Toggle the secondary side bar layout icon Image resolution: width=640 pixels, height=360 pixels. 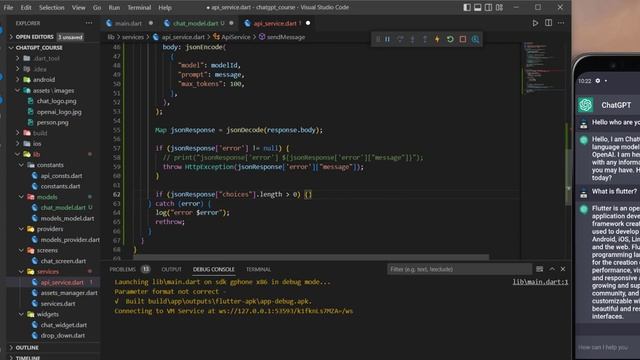click(x=488, y=7)
